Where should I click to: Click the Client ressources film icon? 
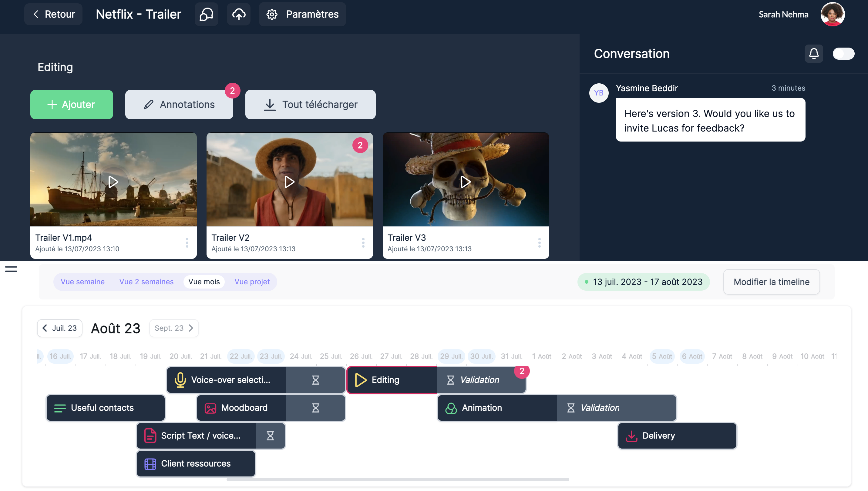pos(150,464)
